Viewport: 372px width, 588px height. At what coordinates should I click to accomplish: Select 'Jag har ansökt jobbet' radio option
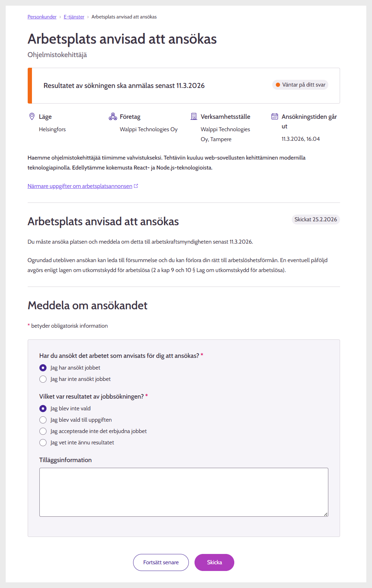[43, 368]
